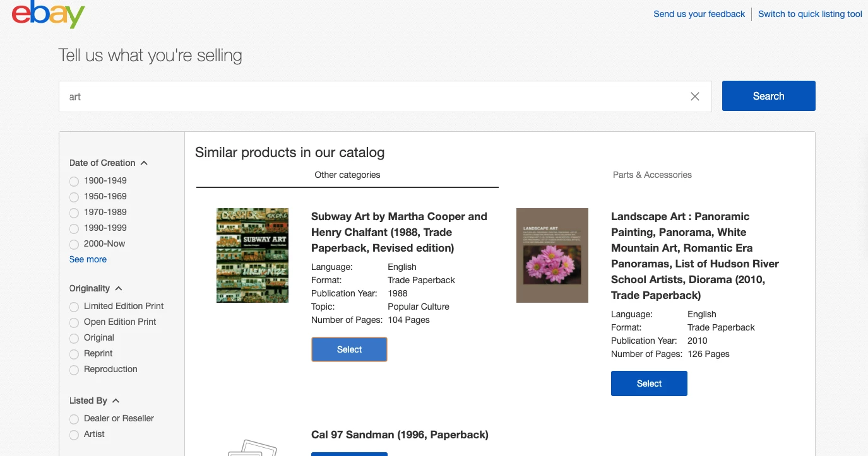
Task: Pick the 2000-Now date range
Action: click(x=74, y=244)
